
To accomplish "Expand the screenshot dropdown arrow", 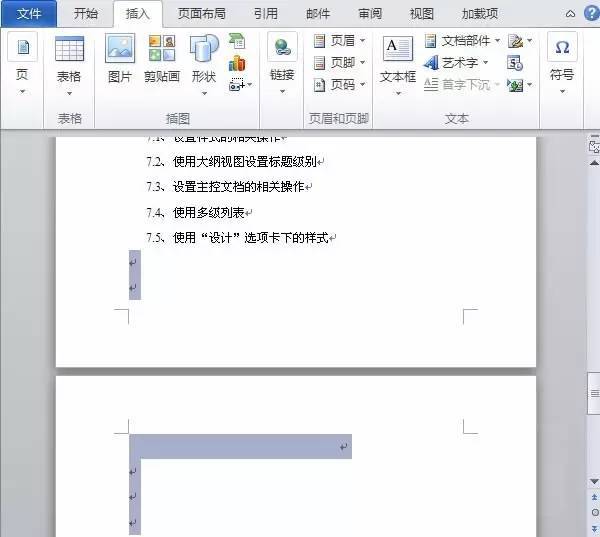I will tap(250, 85).
